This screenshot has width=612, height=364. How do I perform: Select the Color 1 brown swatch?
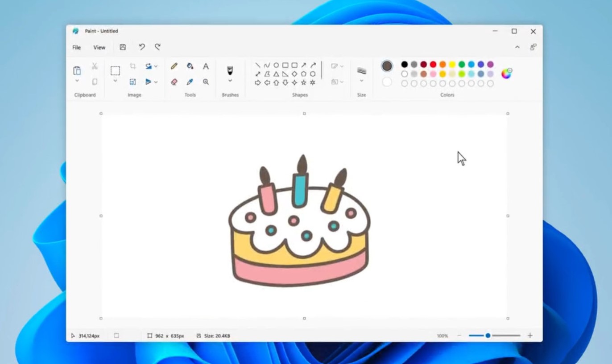coord(387,66)
